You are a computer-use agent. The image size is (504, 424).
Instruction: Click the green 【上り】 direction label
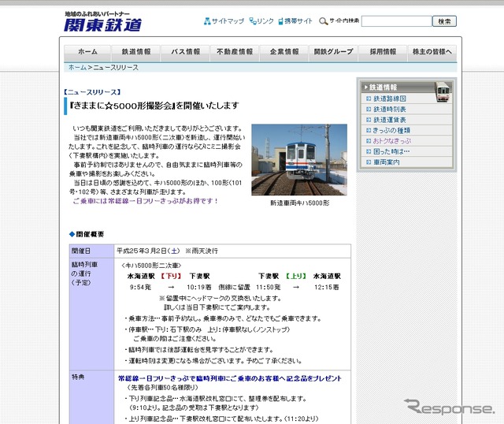pos(296,277)
